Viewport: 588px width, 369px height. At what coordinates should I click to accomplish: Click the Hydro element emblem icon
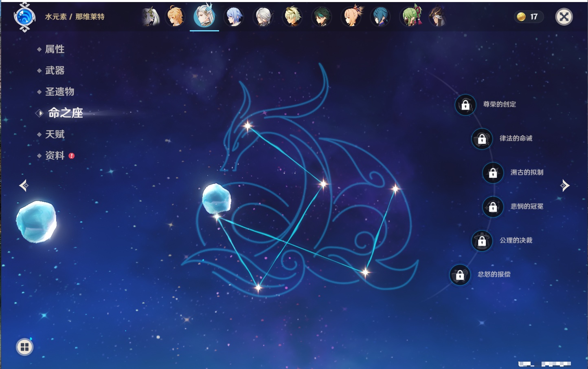pyautogui.click(x=24, y=17)
